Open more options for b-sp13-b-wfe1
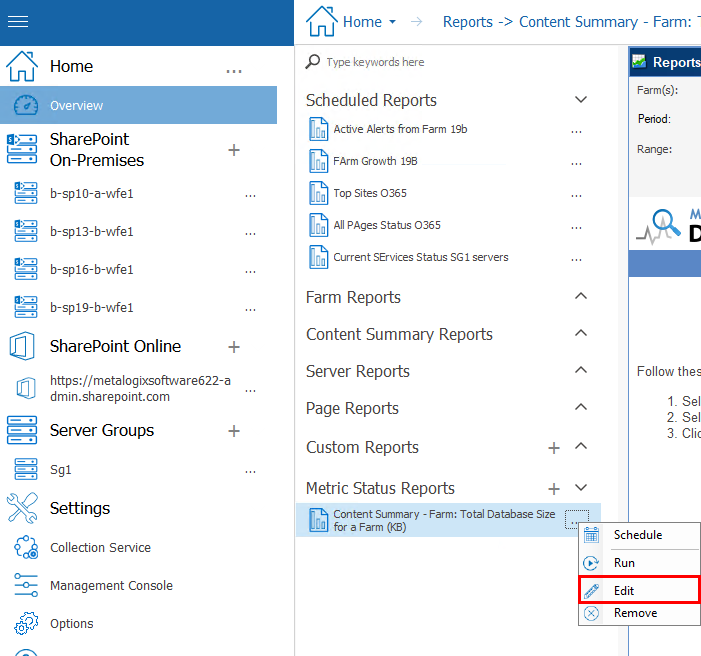Image resolution: width=701 pixels, height=656 pixels. click(250, 232)
